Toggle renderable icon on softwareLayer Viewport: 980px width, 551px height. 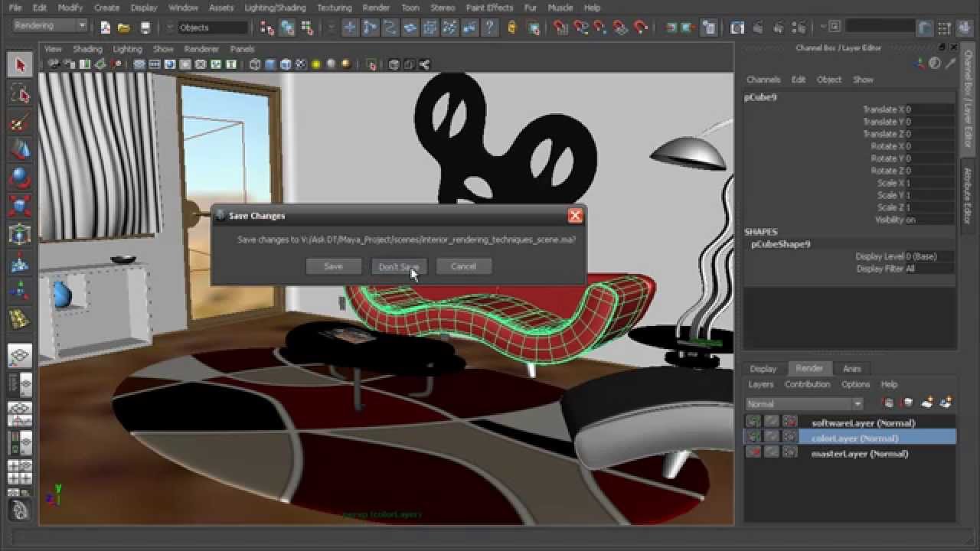754,422
